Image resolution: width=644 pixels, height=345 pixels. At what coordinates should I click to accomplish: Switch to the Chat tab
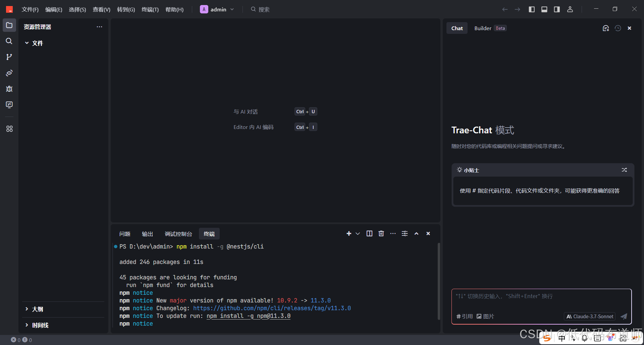(x=457, y=28)
